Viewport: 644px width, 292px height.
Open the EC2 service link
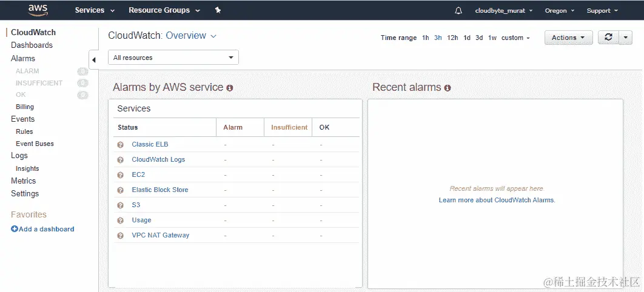click(x=138, y=174)
